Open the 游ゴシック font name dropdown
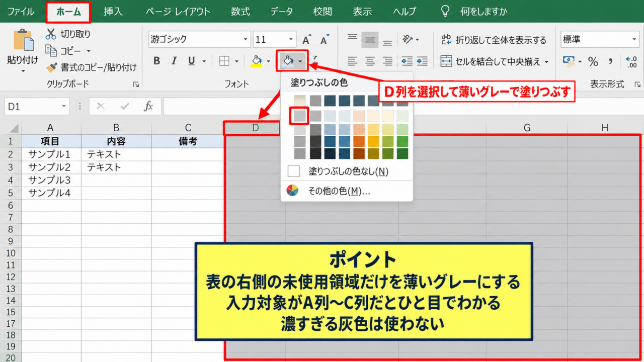The width and height of the screenshot is (644, 362). [x=246, y=40]
